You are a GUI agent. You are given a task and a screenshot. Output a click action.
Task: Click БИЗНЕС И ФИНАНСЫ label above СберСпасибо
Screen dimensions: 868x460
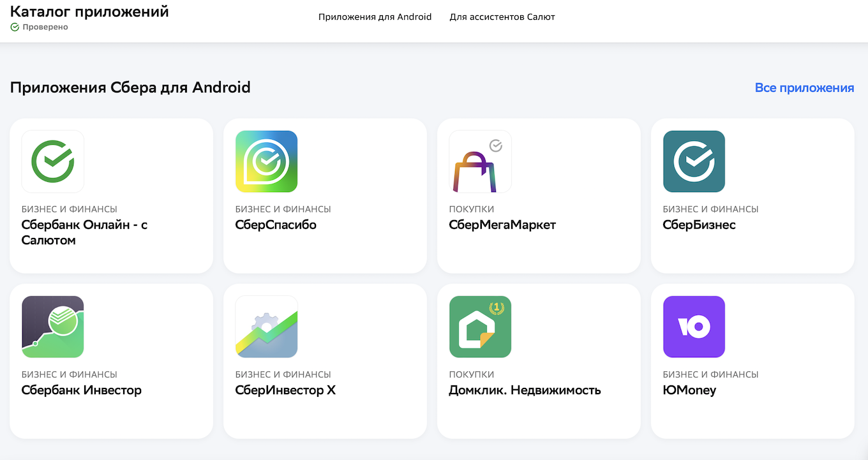tap(283, 209)
